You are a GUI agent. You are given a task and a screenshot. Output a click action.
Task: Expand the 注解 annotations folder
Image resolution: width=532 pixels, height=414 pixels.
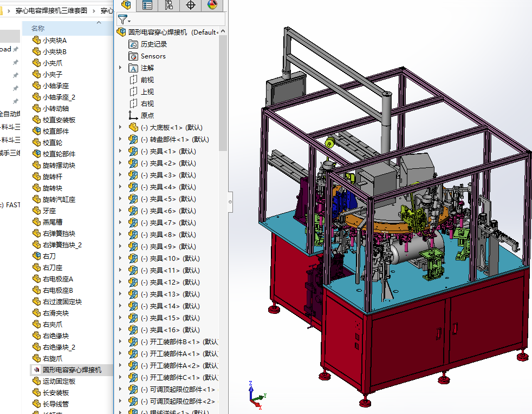pyautogui.click(x=120, y=68)
